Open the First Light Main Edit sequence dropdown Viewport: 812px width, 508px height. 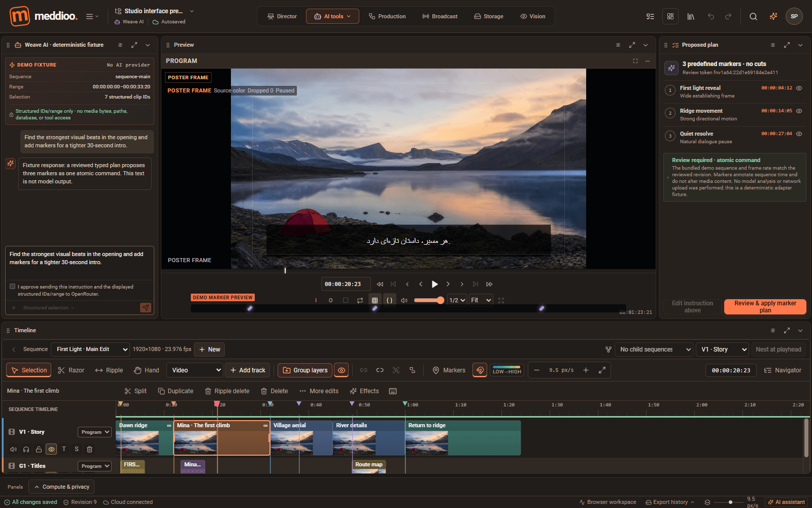[90, 350]
